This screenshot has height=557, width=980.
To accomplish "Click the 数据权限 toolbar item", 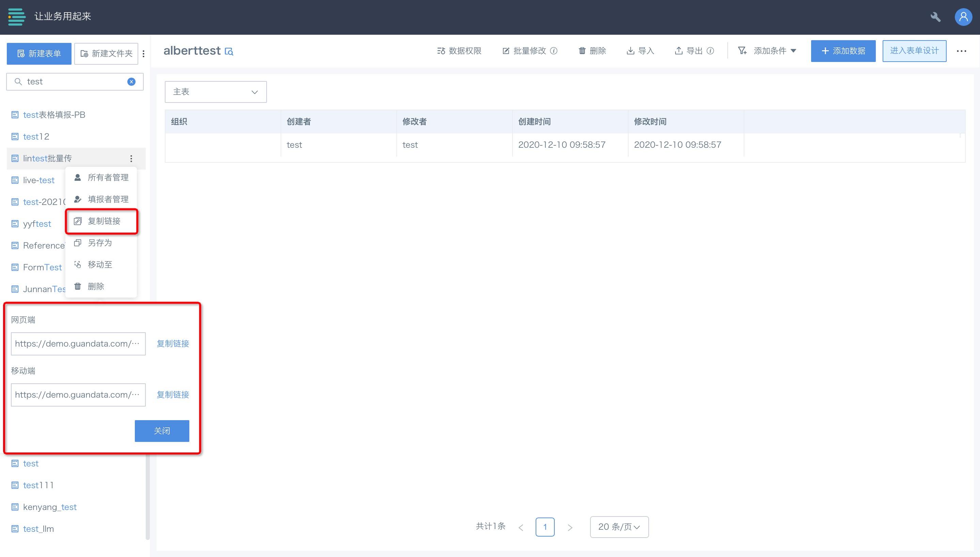I will click(x=459, y=50).
